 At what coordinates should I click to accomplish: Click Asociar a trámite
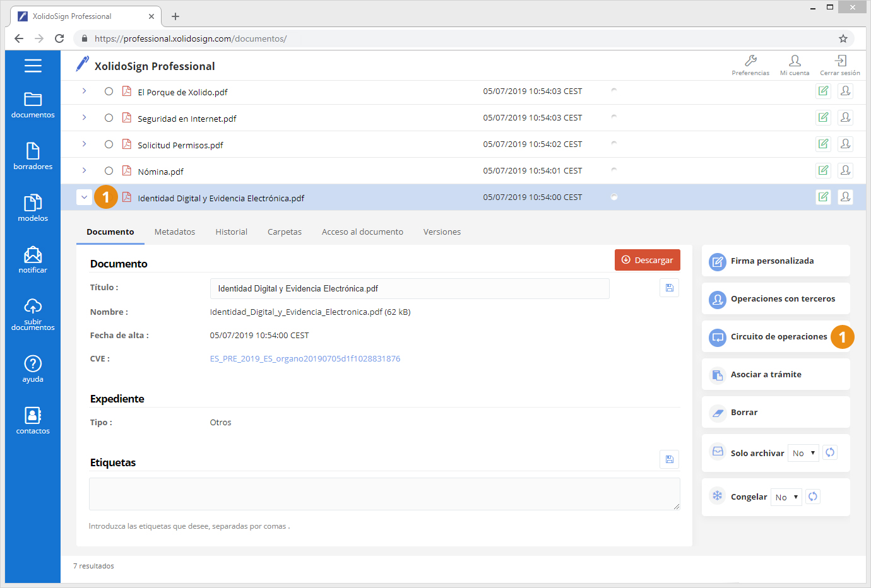[x=776, y=374]
